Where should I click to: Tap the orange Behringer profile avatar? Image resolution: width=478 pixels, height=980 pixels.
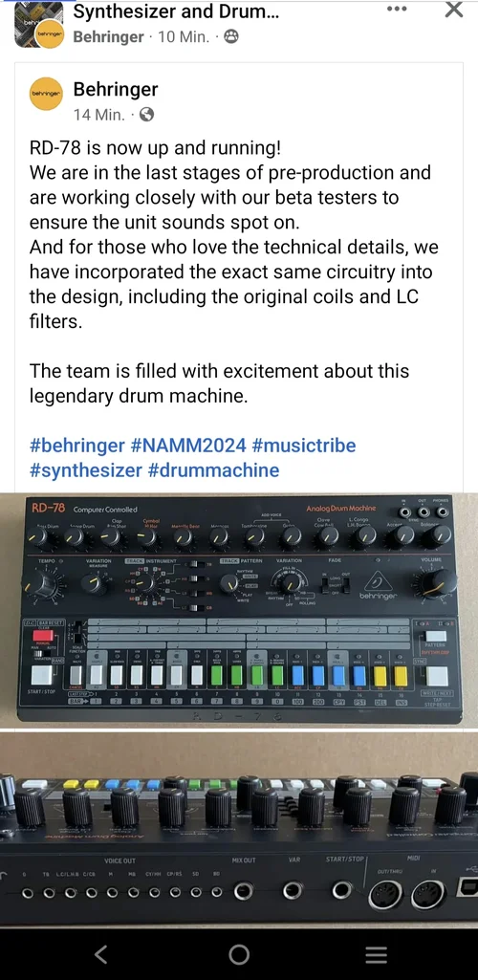[x=46, y=94]
